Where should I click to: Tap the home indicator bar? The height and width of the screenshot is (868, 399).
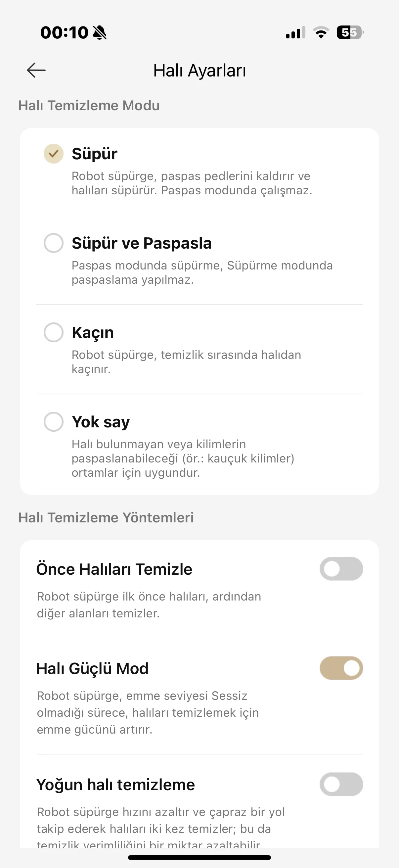(x=199, y=857)
